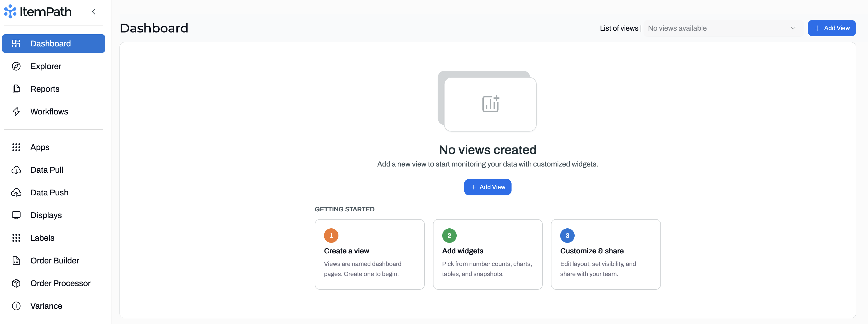The height and width of the screenshot is (324, 868).
Task: Select Data Pull label in the sidebar
Action: coord(47,170)
